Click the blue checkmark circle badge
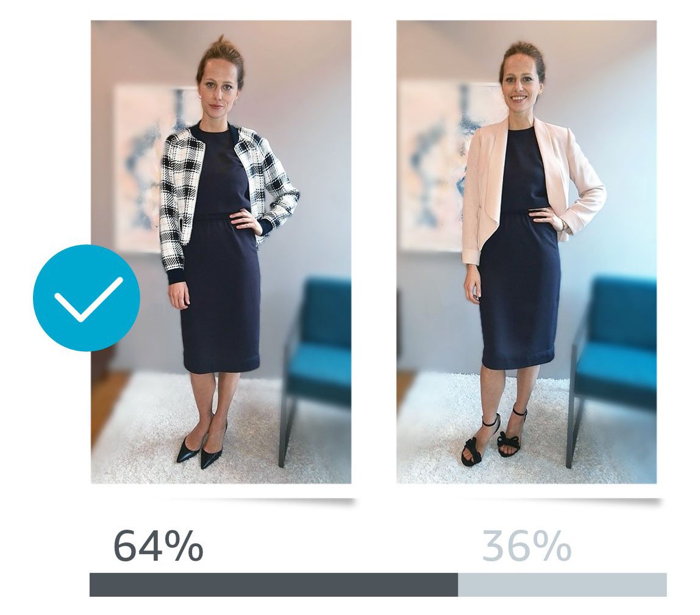 click(x=87, y=297)
